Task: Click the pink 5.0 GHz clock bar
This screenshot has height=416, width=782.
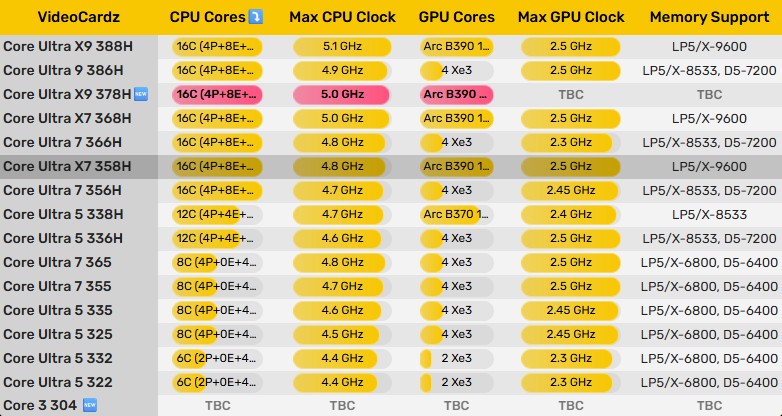Action: click(x=343, y=94)
